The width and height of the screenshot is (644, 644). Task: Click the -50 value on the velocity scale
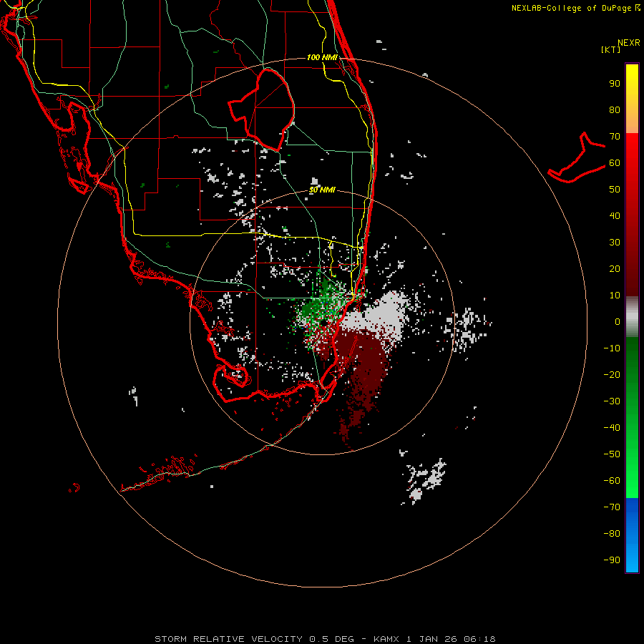tap(612, 454)
